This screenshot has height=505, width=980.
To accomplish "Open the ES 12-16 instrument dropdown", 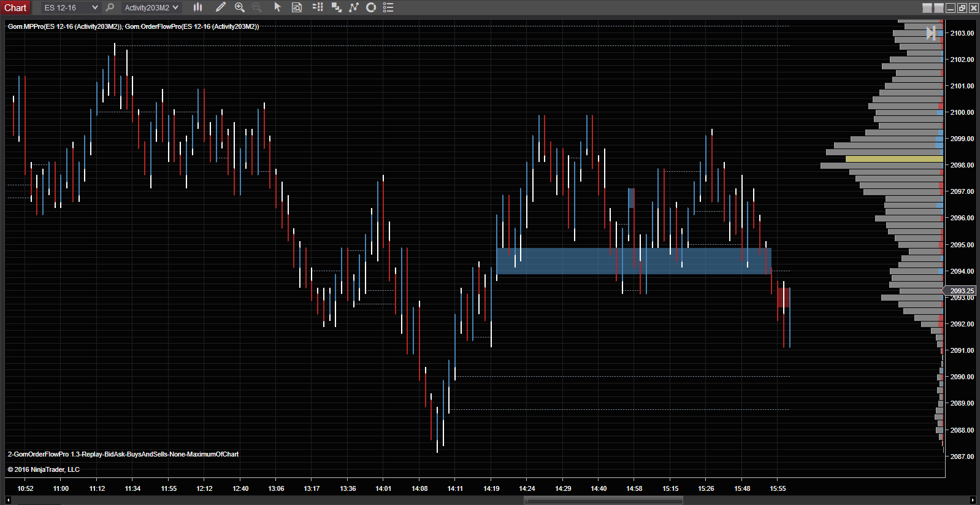I will [70, 7].
